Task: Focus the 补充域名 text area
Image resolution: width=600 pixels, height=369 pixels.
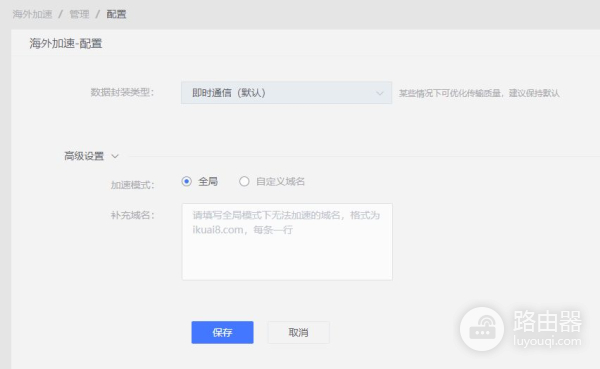Action: 287,242
